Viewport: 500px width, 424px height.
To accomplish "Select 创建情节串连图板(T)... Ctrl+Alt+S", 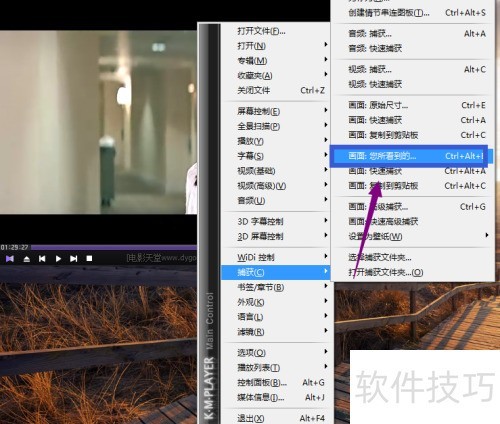I will click(413, 13).
